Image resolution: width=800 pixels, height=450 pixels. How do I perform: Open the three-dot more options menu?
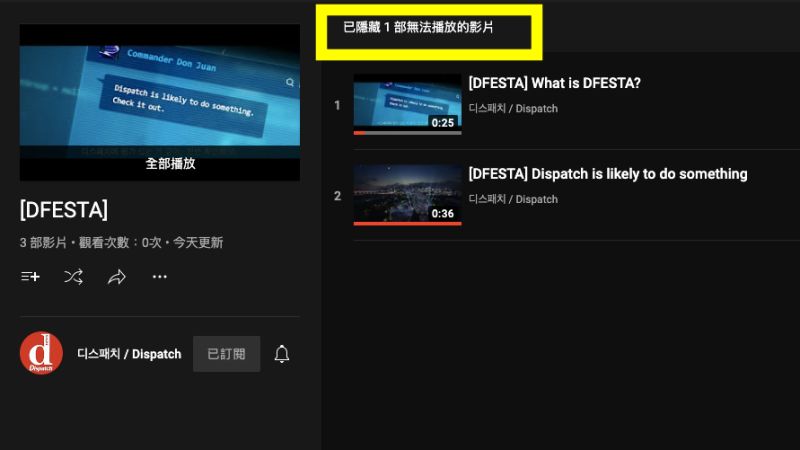(x=160, y=277)
